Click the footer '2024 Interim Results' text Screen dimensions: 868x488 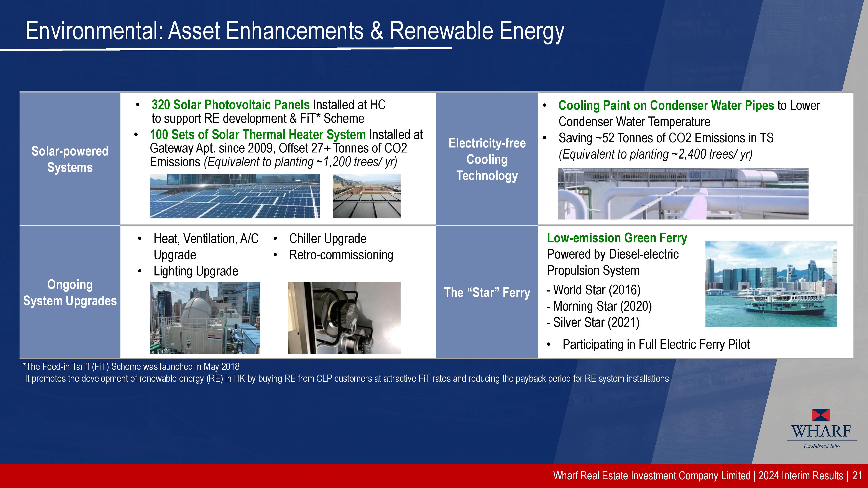(x=801, y=476)
